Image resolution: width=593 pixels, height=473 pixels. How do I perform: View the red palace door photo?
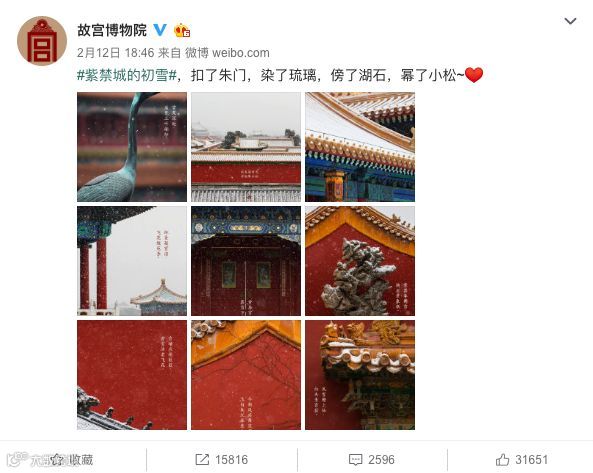click(x=246, y=261)
